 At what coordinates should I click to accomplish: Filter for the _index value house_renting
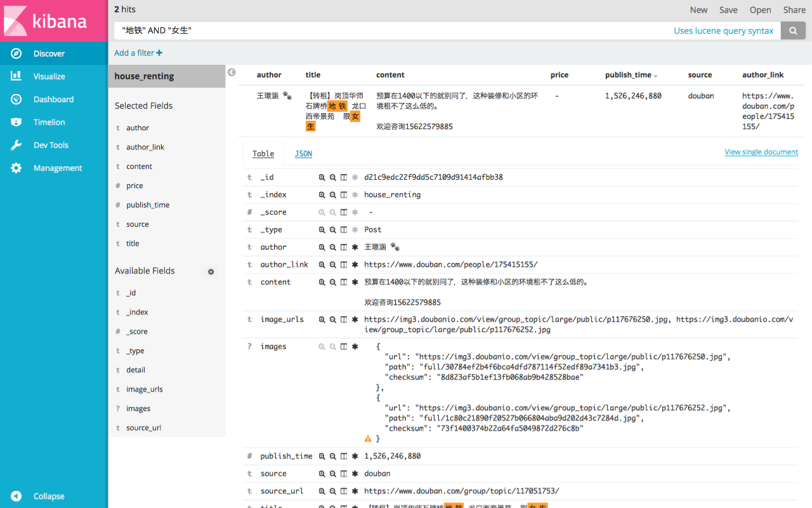pos(322,195)
